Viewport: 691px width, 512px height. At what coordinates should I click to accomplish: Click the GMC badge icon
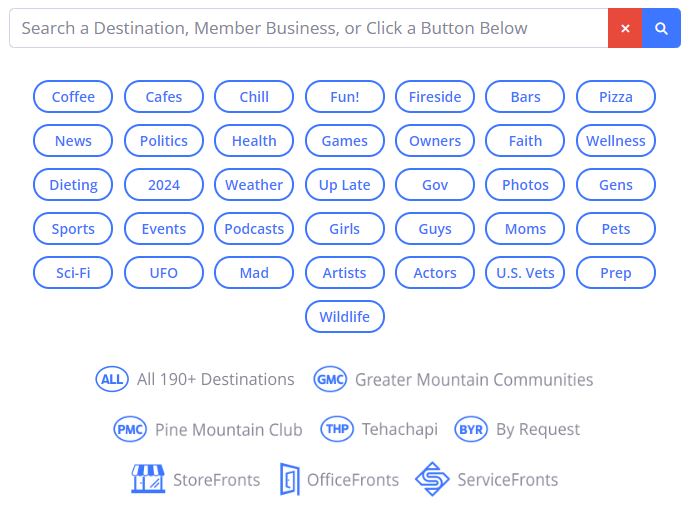click(330, 379)
